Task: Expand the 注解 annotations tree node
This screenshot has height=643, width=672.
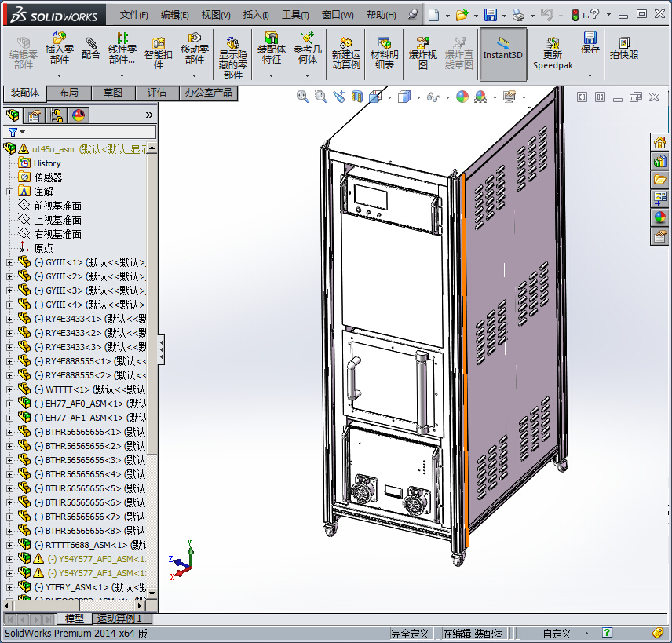Action: pos(9,192)
